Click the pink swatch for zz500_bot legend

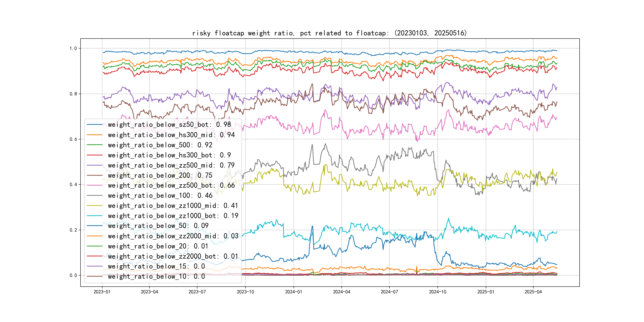tap(95, 185)
